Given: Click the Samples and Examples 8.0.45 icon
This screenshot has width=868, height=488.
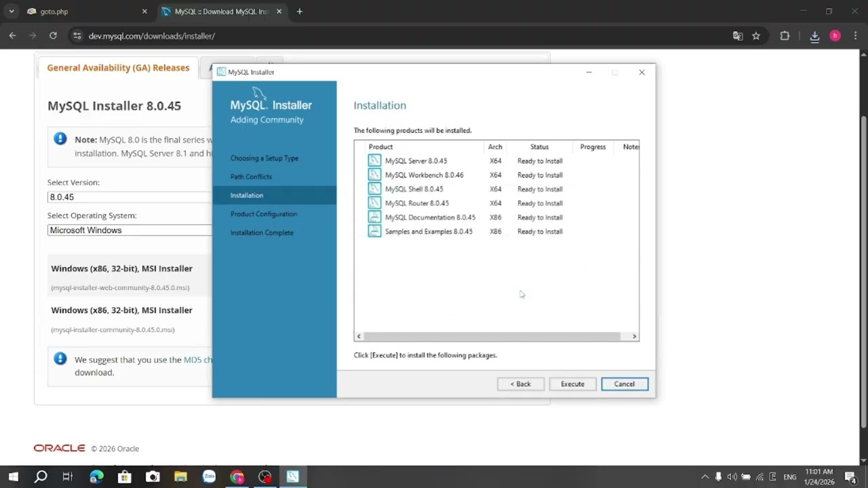Looking at the screenshot, I should click(x=374, y=231).
